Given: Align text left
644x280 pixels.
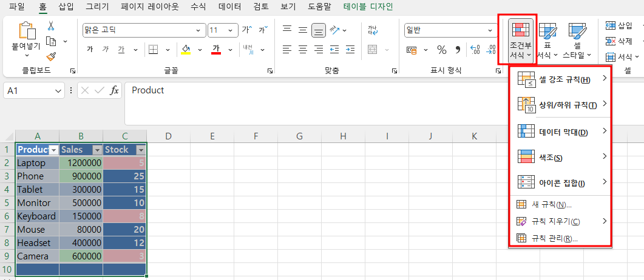Looking at the screenshot, I should 287,50.
